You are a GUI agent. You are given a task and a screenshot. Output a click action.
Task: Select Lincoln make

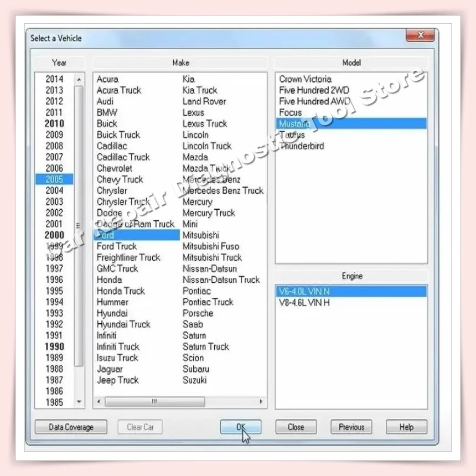195,135
